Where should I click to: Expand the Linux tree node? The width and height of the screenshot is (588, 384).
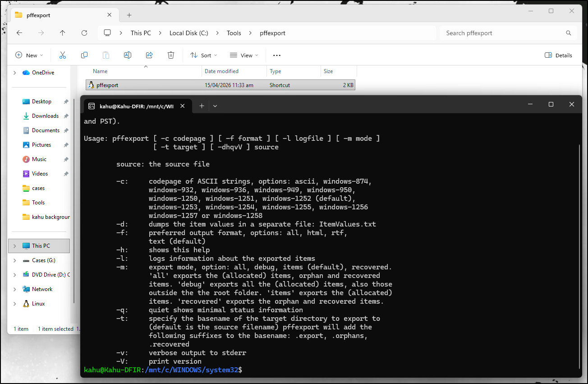[14, 304]
